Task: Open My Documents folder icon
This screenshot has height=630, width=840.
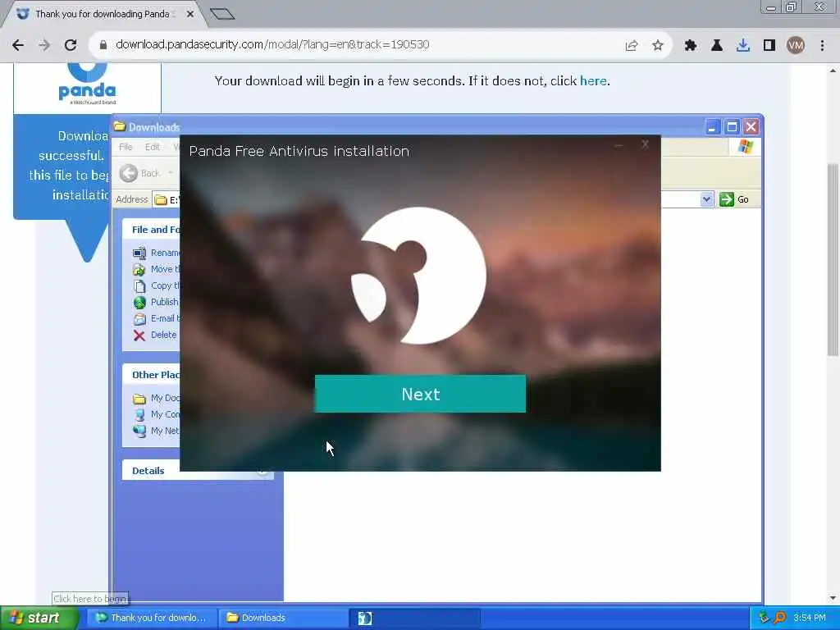Action: click(x=139, y=399)
